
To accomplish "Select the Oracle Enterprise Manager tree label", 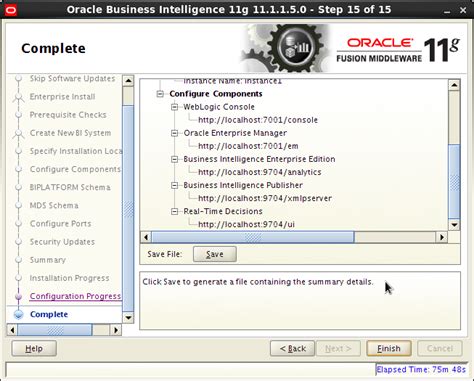I will tap(235, 133).
